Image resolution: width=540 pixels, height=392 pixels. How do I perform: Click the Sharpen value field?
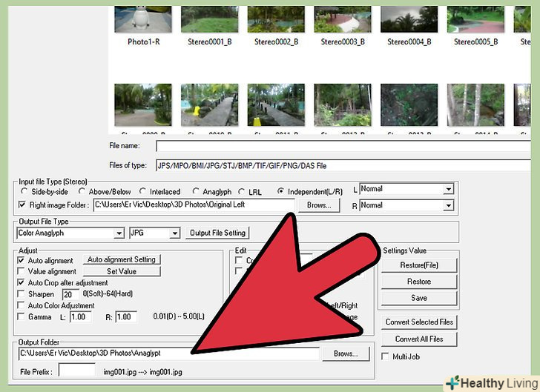click(x=70, y=294)
